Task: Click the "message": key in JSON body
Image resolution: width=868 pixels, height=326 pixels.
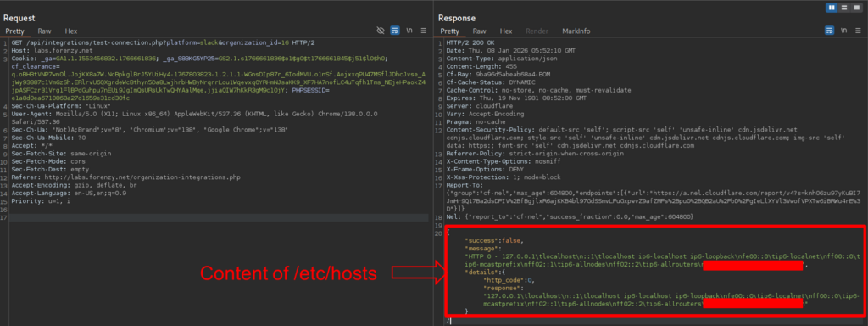Action: tap(484, 249)
